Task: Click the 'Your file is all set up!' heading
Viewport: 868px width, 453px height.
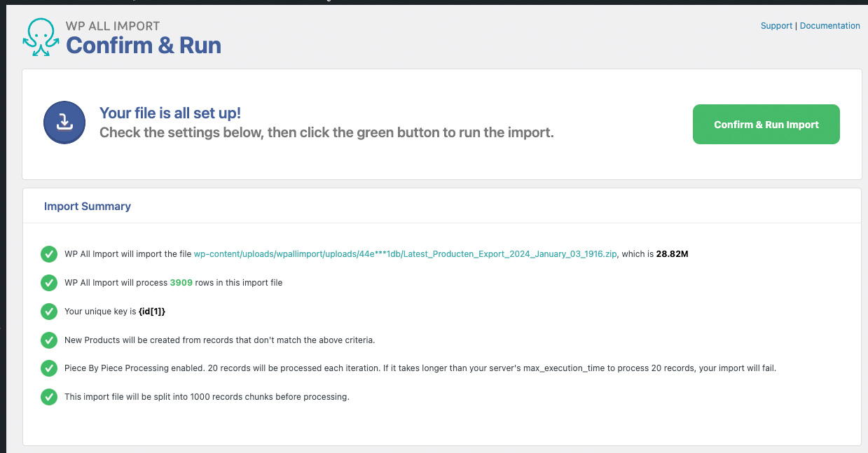Action: [x=170, y=113]
